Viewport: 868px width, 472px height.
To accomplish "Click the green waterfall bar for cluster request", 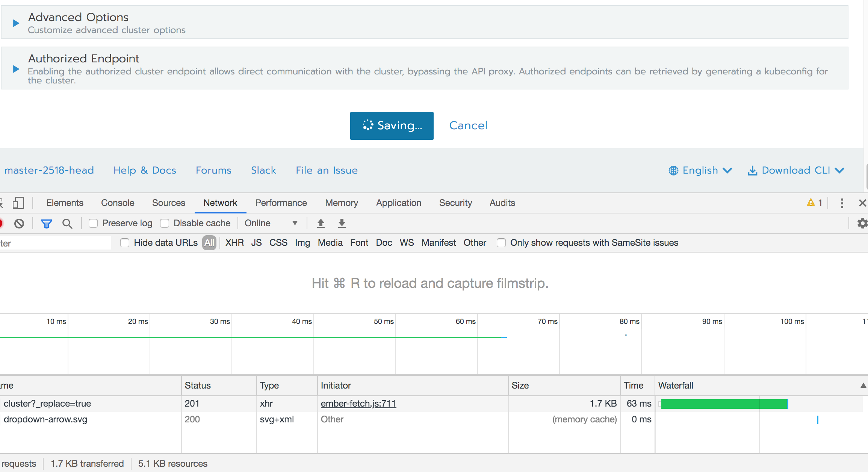I will pyautogui.click(x=724, y=404).
